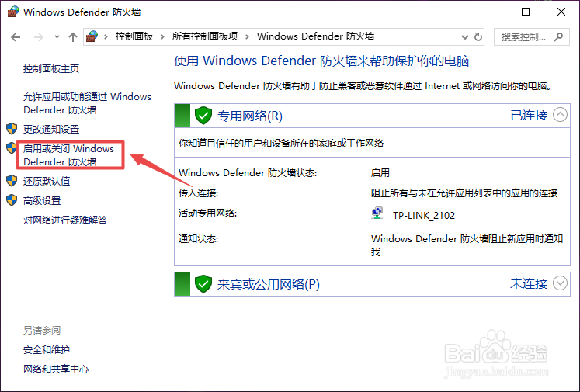Minimize the firewall window

click(491, 12)
